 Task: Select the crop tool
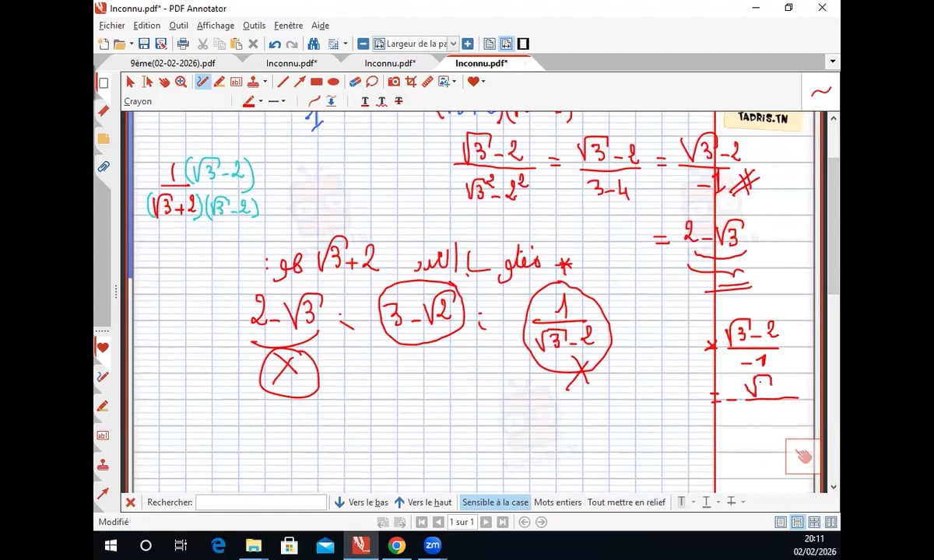tap(411, 82)
